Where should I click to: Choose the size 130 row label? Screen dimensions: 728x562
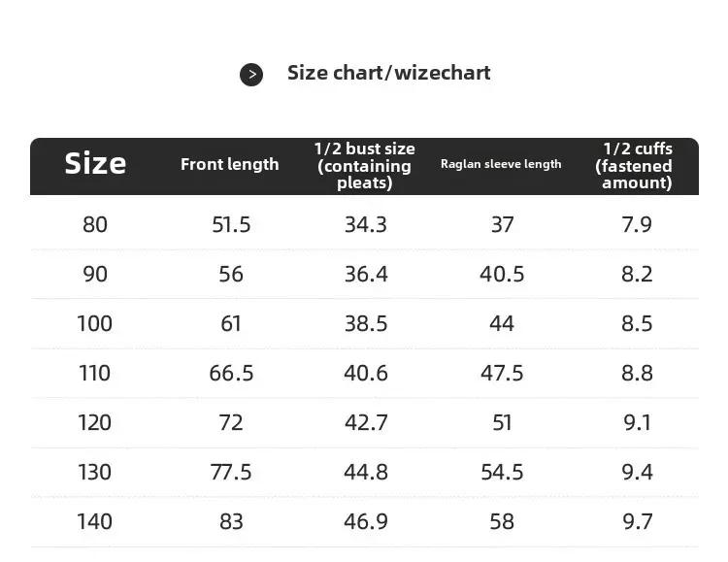(x=95, y=473)
